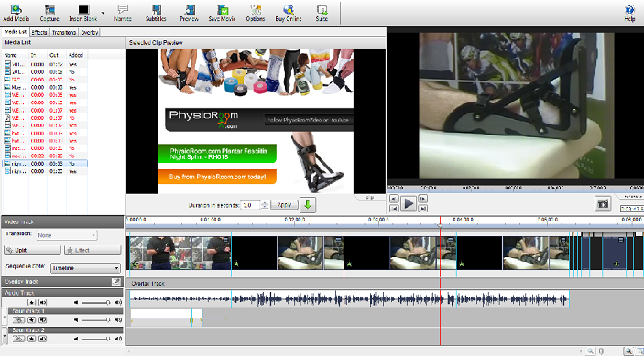The width and height of the screenshot is (644, 356).
Task: Switch to the Media List tab
Action: (x=16, y=32)
